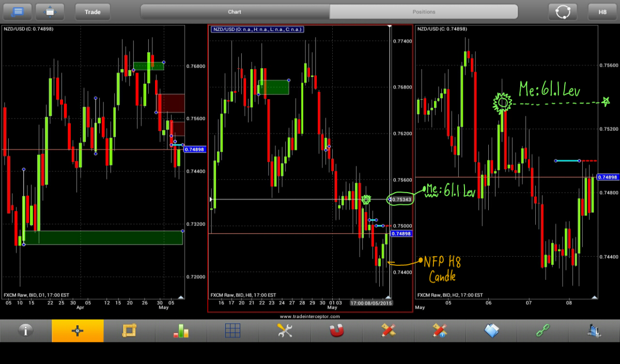Click the small triangle at H2 chart bottom-right corner
620x364 pixels.
[594, 297]
